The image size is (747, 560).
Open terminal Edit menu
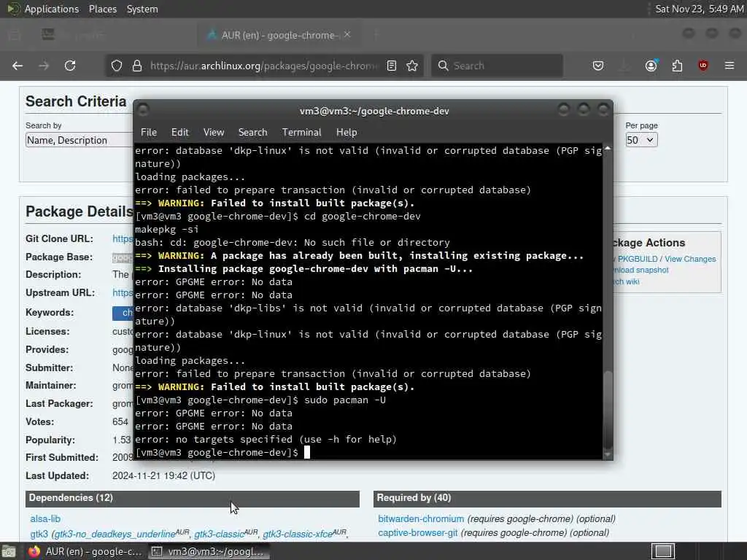coord(180,133)
